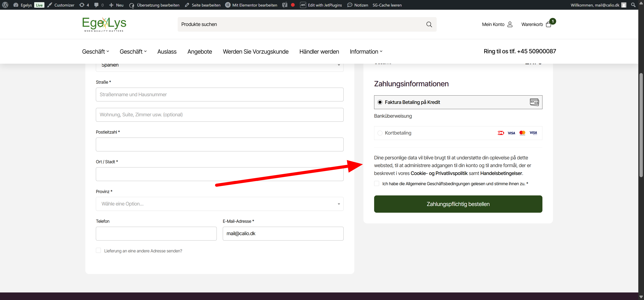Click the EgeLys site logo

[x=104, y=24]
